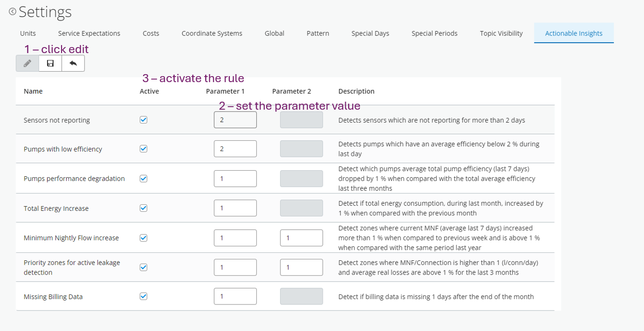Image resolution: width=644 pixels, height=331 pixels.
Task: Uncheck Minimum Nightly Flow increase rule
Action: click(x=144, y=238)
